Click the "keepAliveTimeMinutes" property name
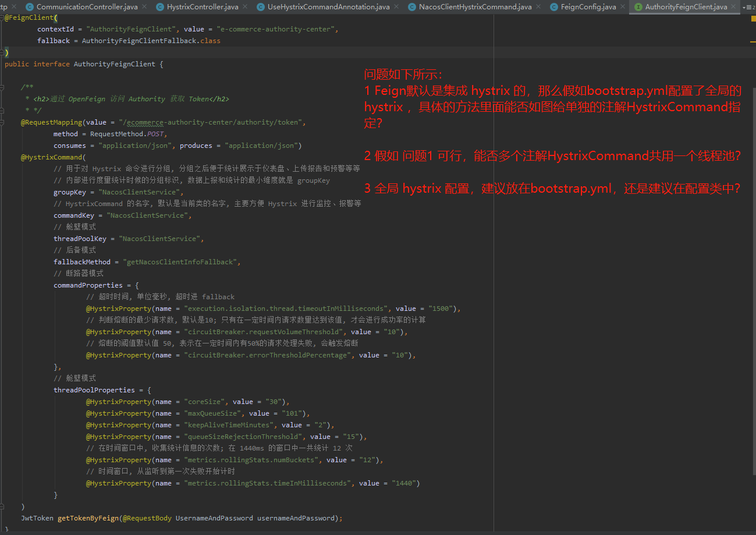The image size is (756, 535). pos(228,425)
